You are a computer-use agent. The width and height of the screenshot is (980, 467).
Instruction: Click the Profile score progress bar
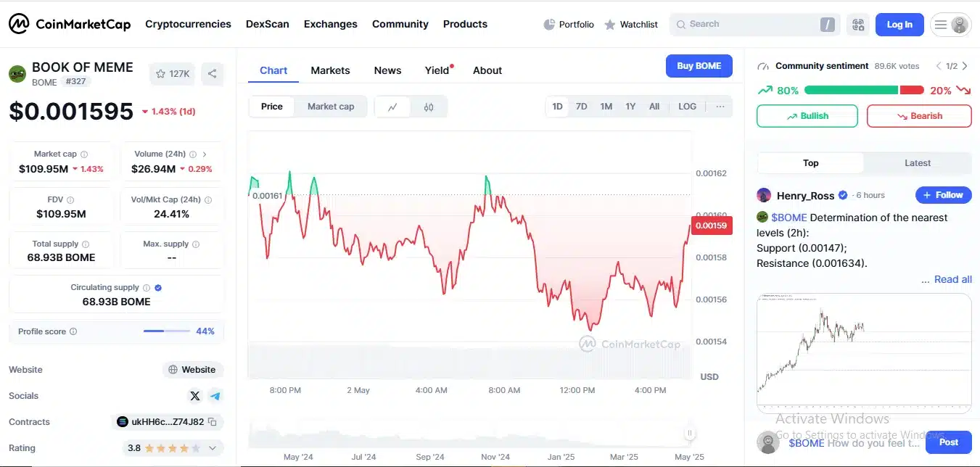coord(166,331)
